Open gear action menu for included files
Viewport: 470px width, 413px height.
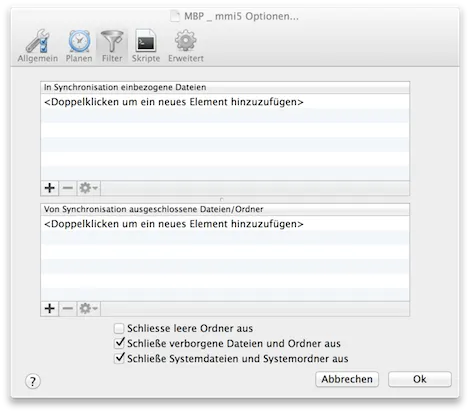[89, 188]
